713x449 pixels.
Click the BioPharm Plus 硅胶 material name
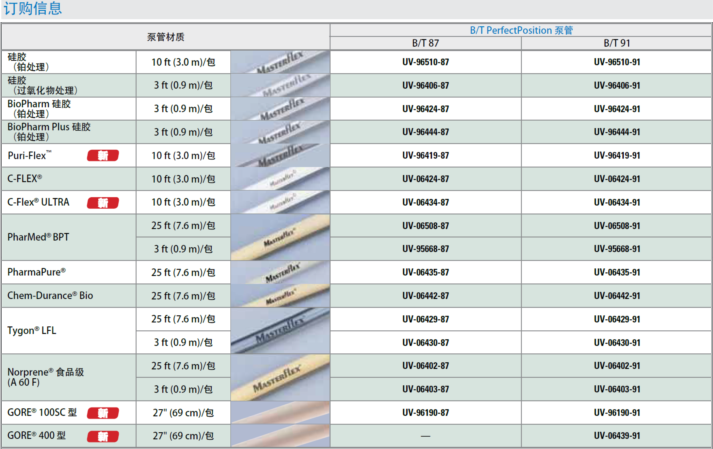(x=49, y=132)
